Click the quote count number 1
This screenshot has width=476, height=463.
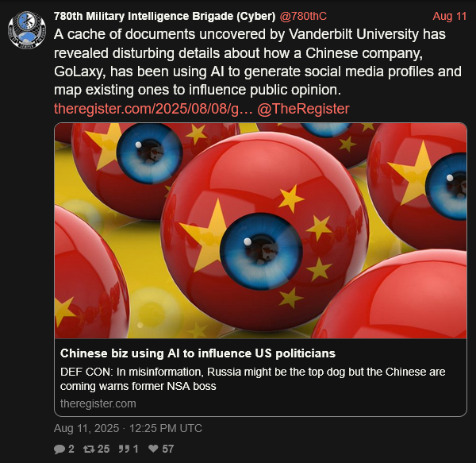click(x=136, y=449)
